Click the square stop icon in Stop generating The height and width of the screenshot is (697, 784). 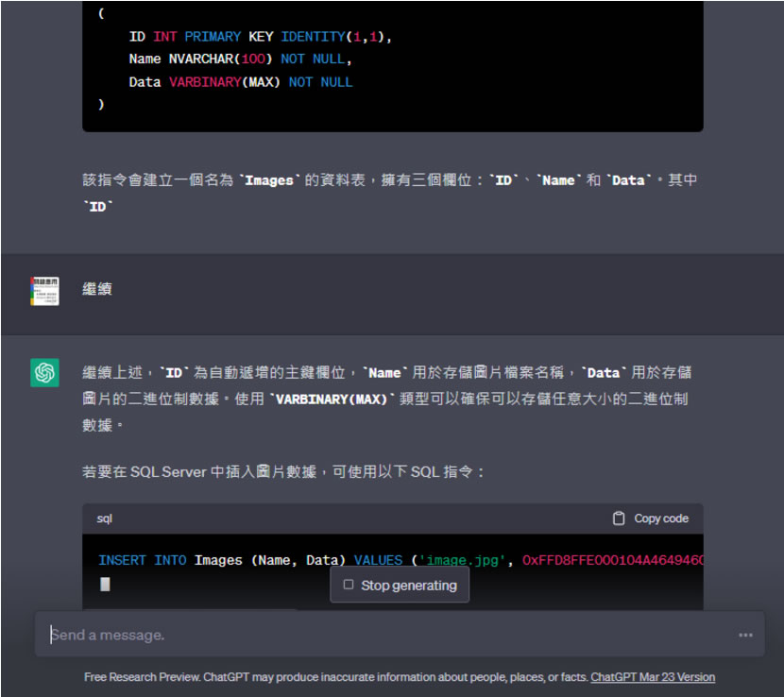pos(349,586)
